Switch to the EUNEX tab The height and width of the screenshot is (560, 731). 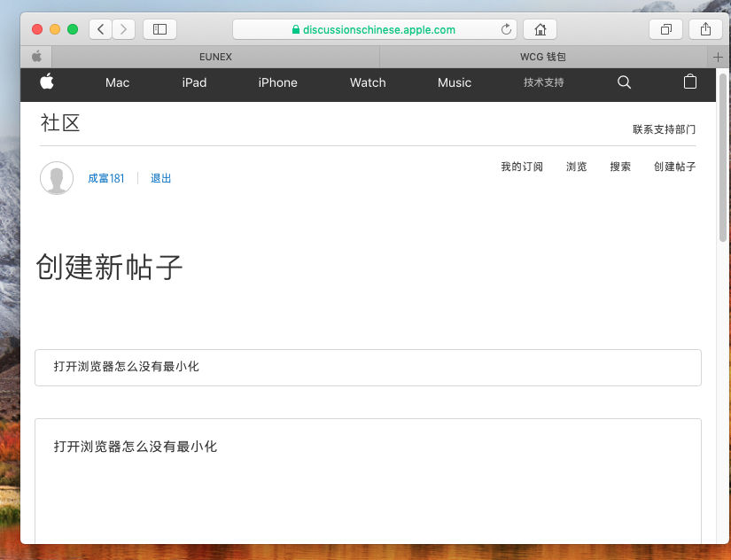coord(216,57)
